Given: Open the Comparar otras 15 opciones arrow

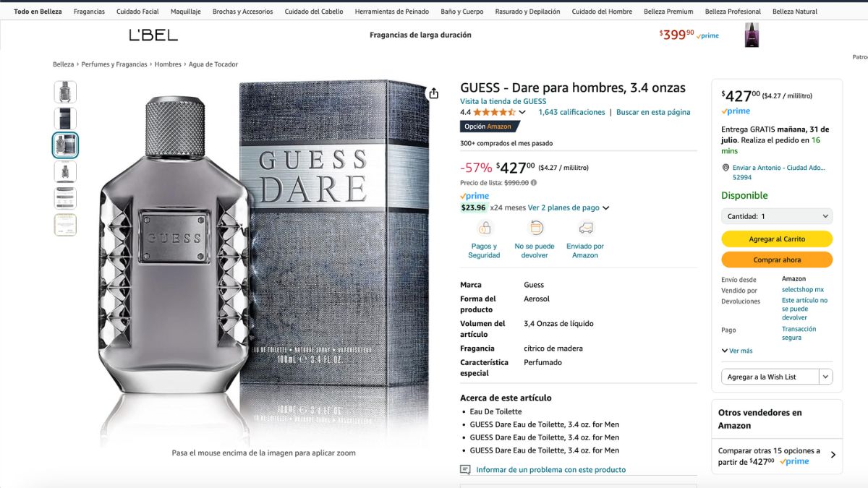Looking at the screenshot, I should [833, 455].
